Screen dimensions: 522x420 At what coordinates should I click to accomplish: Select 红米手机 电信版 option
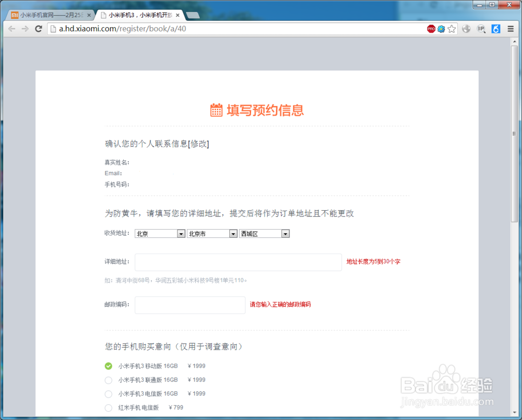pos(109,407)
